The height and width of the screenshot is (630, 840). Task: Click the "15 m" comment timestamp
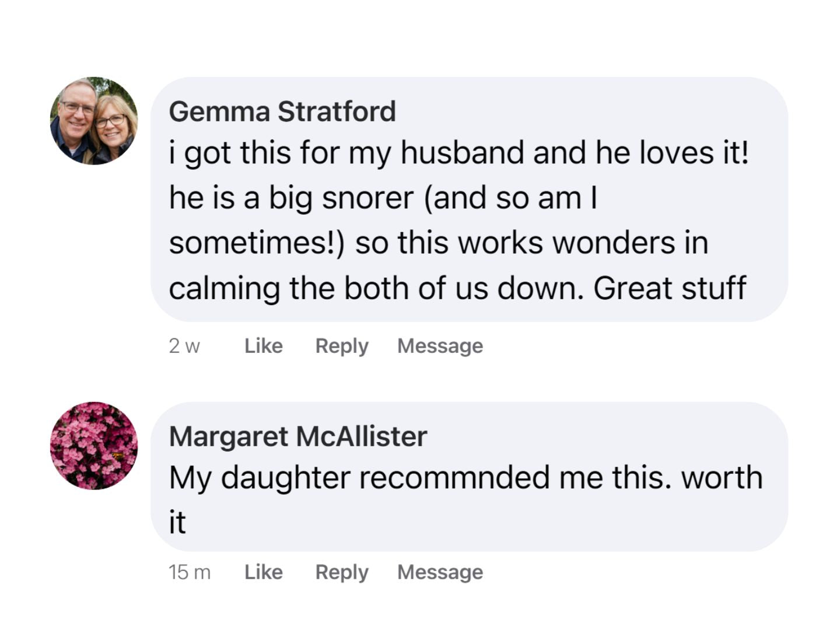pos(190,572)
